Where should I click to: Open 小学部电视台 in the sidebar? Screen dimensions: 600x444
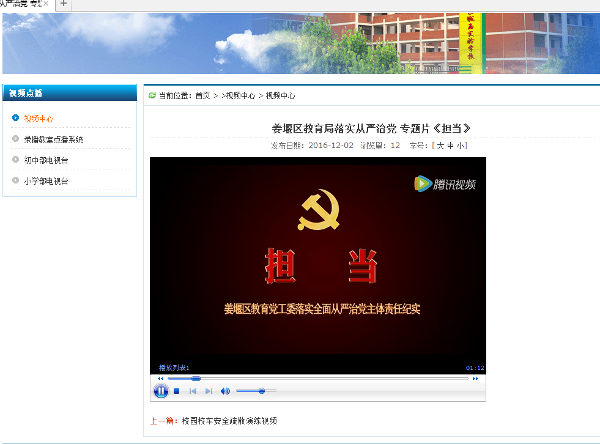click(46, 181)
